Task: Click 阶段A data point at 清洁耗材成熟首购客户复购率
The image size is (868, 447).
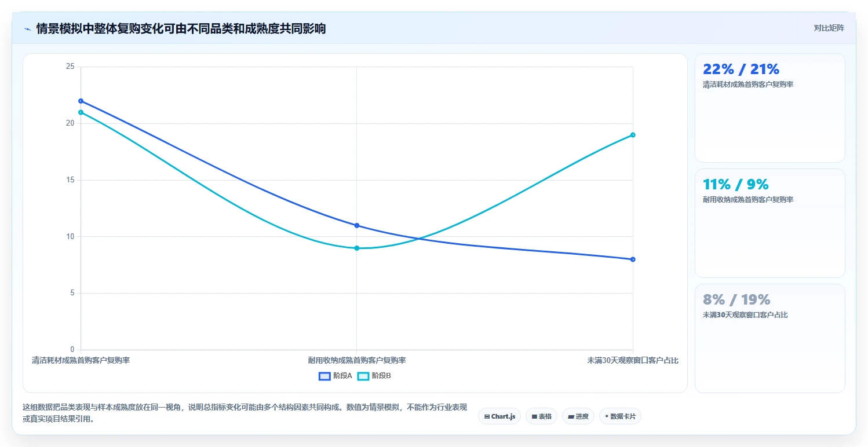Action: [81, 101]
